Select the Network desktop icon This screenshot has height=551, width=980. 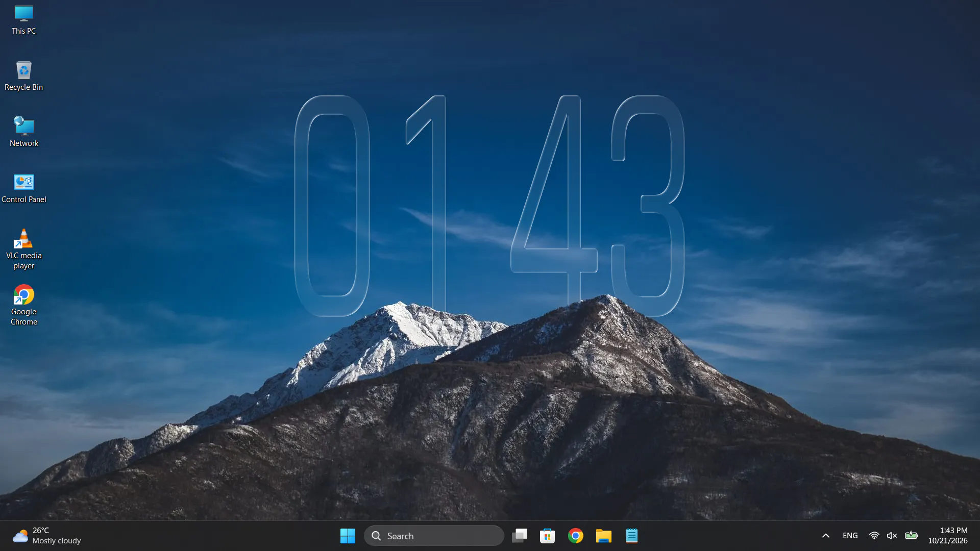(23, 133)
